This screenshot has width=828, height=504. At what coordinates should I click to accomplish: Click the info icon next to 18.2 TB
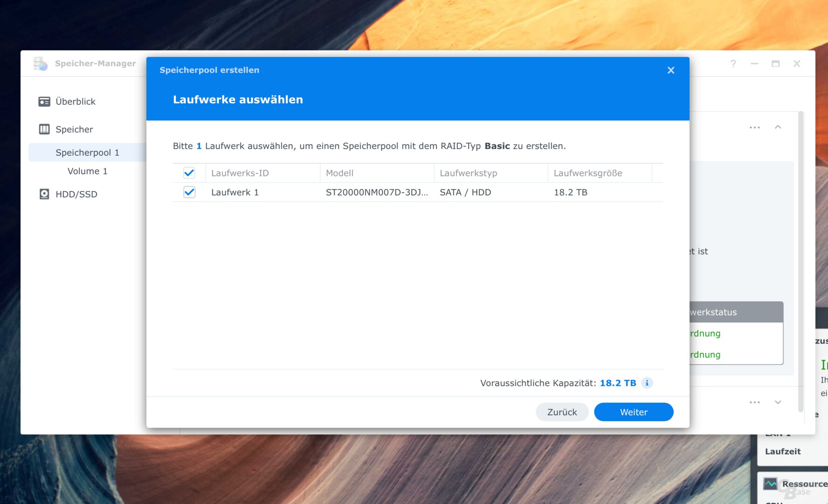[x=647, y=383]
